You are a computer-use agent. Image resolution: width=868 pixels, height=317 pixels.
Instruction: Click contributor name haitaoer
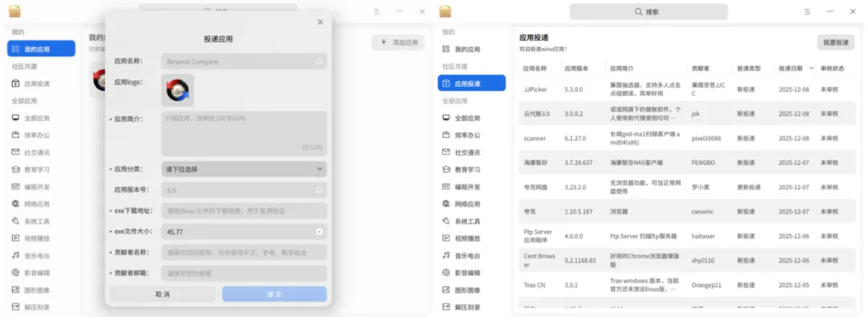coord(703,236)
